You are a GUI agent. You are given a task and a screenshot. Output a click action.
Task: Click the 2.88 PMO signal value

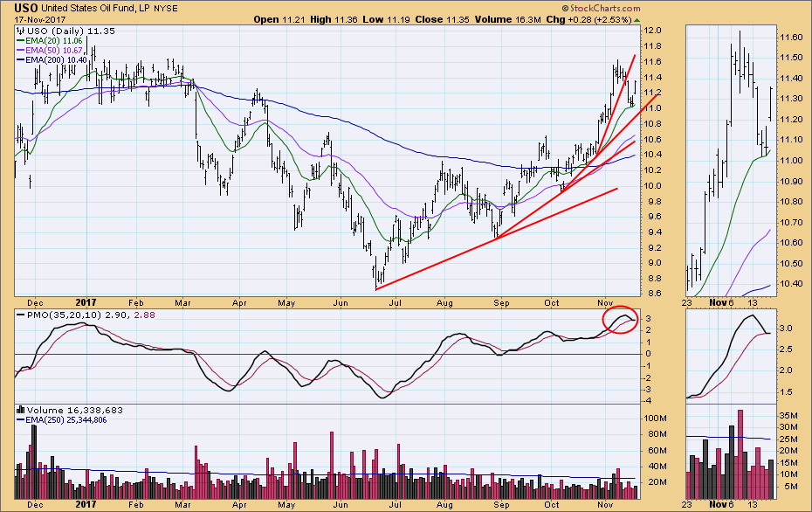[x=144, y=315]
